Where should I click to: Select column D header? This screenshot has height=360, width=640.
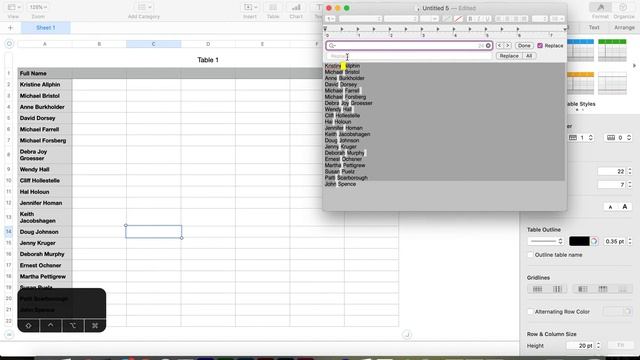tap(208, 44)
